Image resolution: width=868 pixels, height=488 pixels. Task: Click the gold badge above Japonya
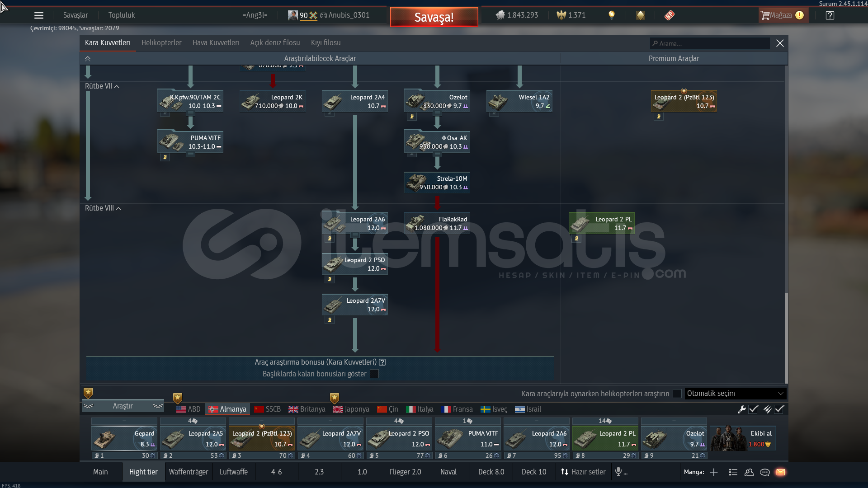335,398
